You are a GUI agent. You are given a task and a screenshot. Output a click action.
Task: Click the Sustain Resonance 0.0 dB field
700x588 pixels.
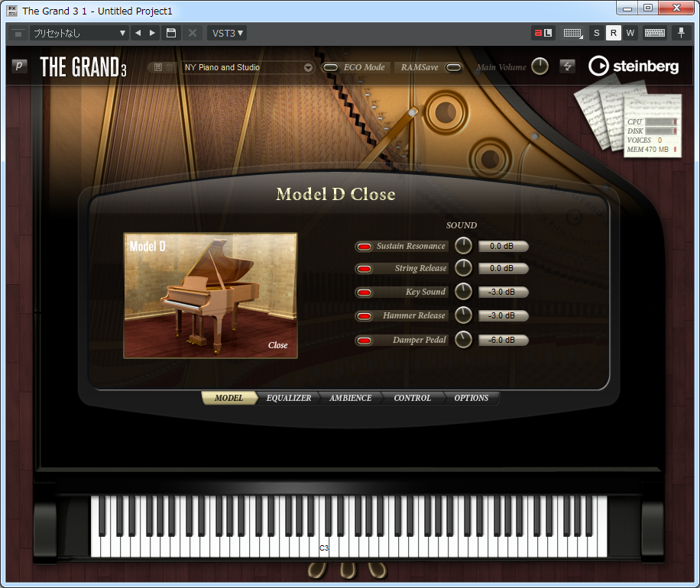coord(503,246)
